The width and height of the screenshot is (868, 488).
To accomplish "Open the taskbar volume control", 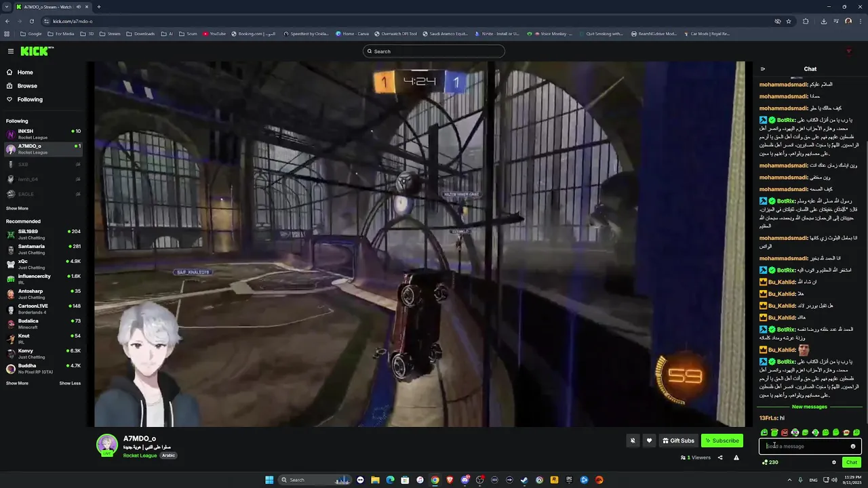I will pos(834,480).
